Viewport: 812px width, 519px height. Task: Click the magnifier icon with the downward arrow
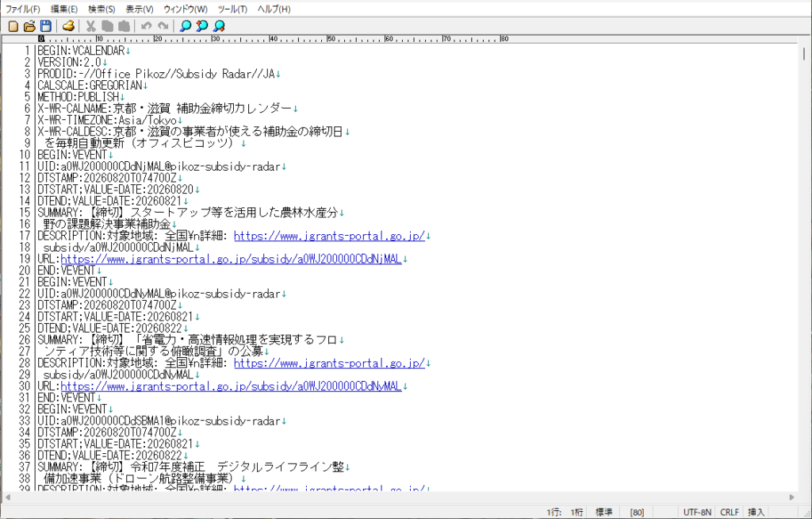tap(219, 26)
